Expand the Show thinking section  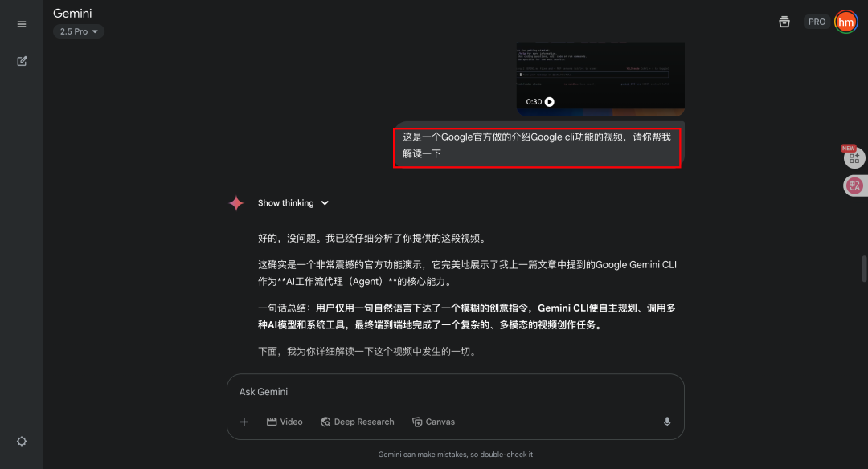pos(293,203)
